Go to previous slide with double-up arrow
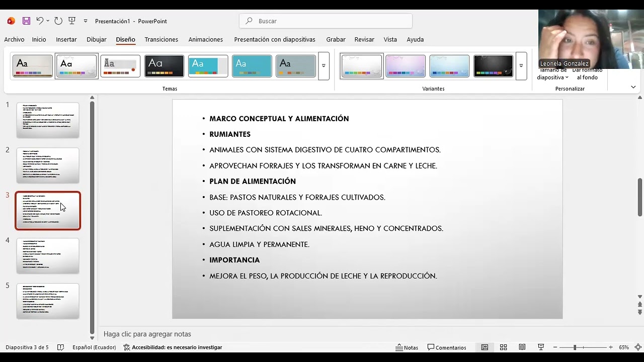This screenshot has height=362, width=644. [640, 305]
